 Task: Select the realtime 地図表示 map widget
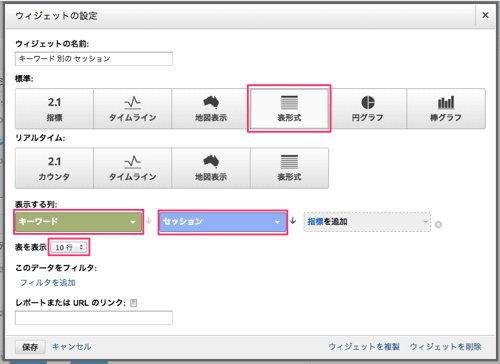pos(211,168)
